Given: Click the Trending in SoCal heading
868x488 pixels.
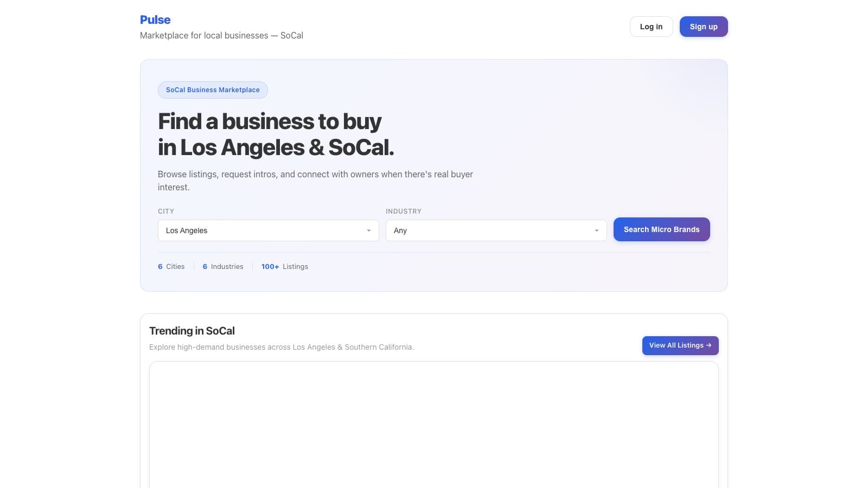Looking at the screenshot, I should coord(192,331).
